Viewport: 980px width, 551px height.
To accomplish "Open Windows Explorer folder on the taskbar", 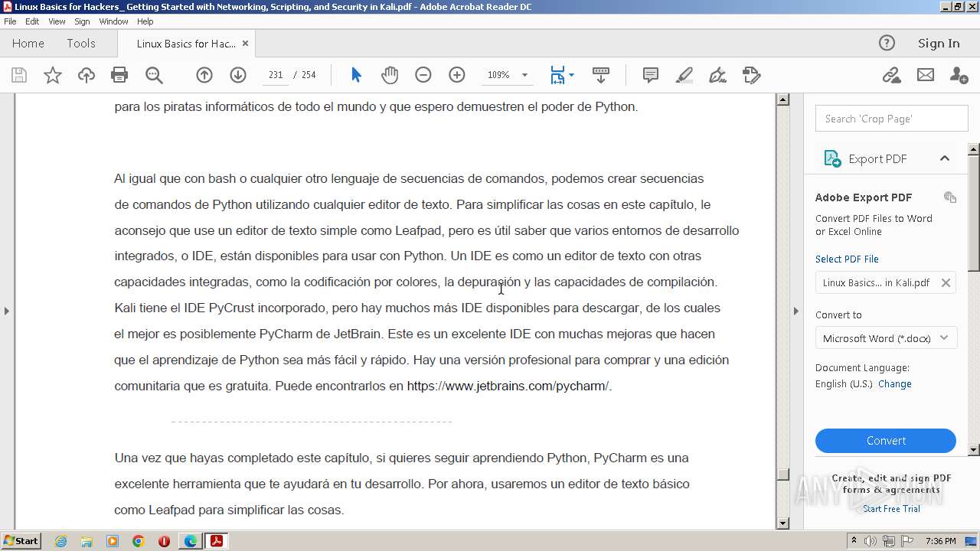I will coord(87,541).
